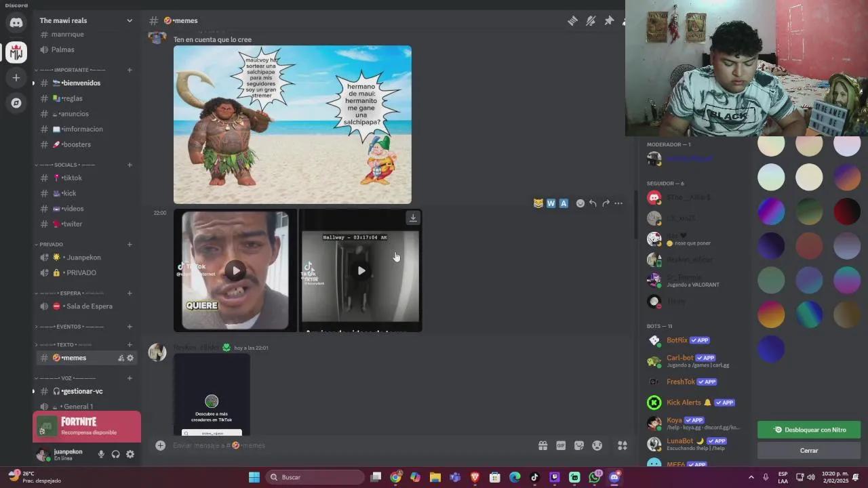Open the message more options ellipsis
This screenshot has height=488, width=868.
618,203
